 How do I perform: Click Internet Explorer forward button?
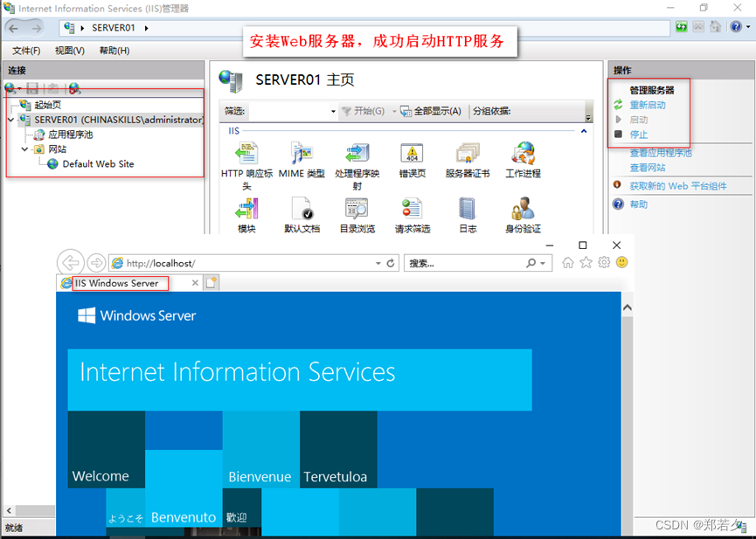[96, 263]
